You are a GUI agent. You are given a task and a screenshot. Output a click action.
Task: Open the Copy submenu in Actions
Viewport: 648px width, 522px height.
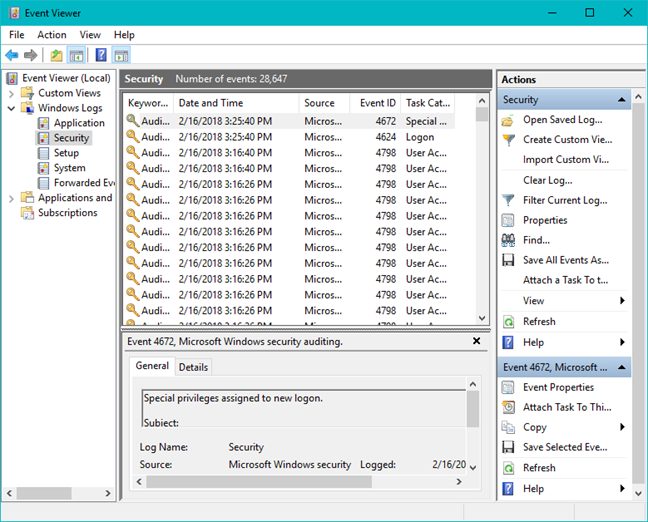pos(622,427)
